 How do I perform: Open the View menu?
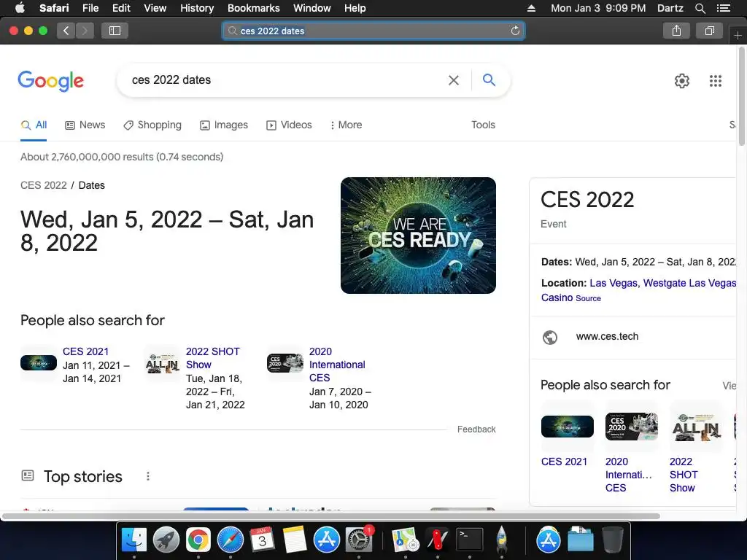(155, 8)
